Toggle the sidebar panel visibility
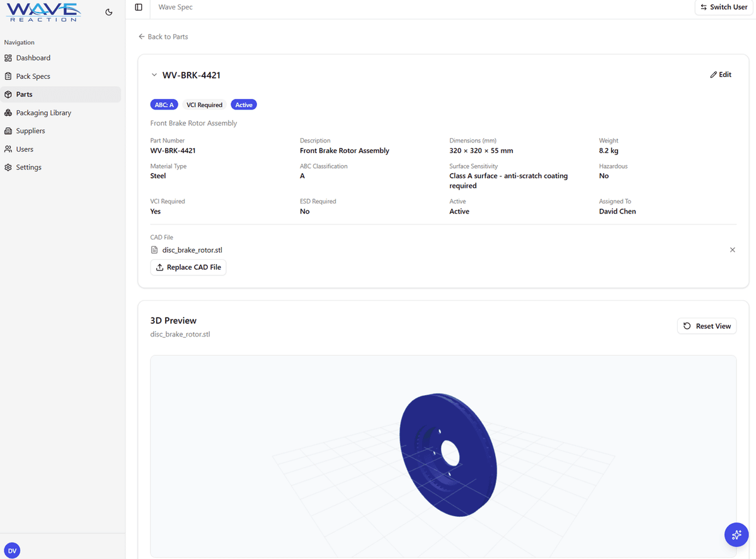 tap(138, 7)
